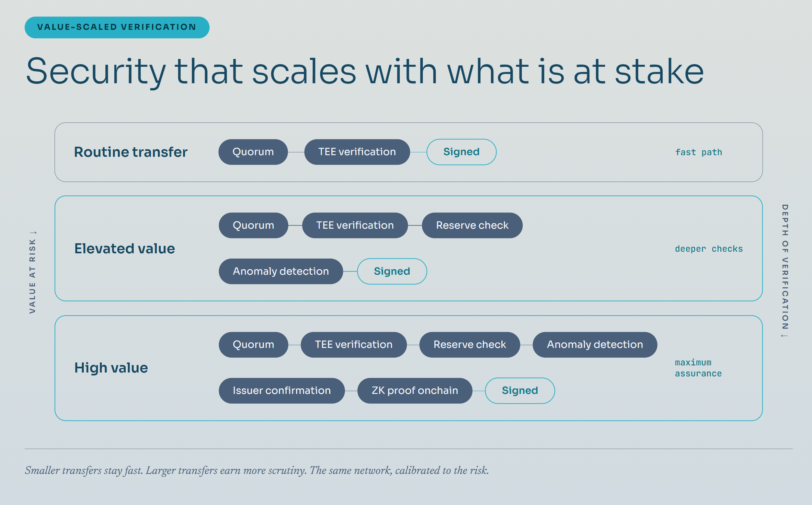Viewport: 812px width, 505px height.
Task: Click the Signed pill in Elevated value
Action: 392,271
